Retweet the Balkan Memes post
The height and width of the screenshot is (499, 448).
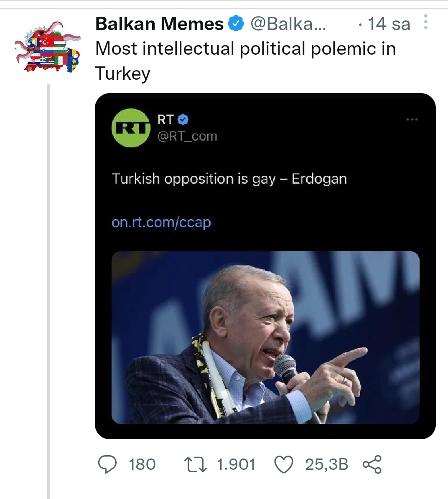pos(196,464)
